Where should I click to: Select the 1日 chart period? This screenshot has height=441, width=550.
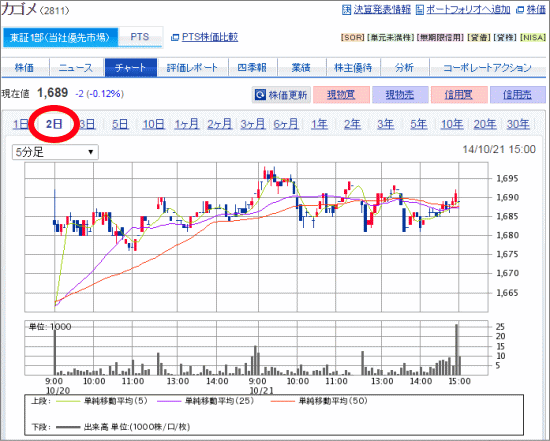point(21,124)
